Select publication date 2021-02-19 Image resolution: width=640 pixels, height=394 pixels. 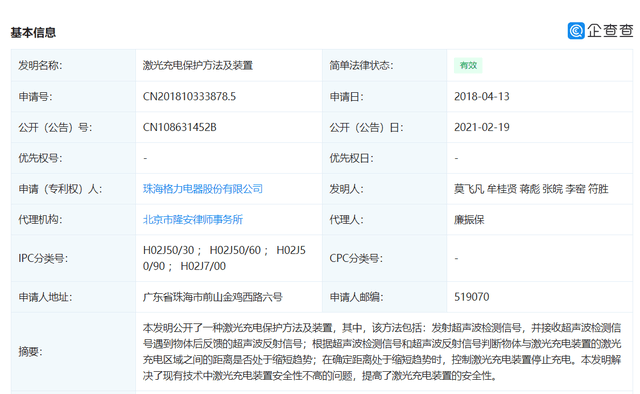pyautogui.click(x=482, y=127)
